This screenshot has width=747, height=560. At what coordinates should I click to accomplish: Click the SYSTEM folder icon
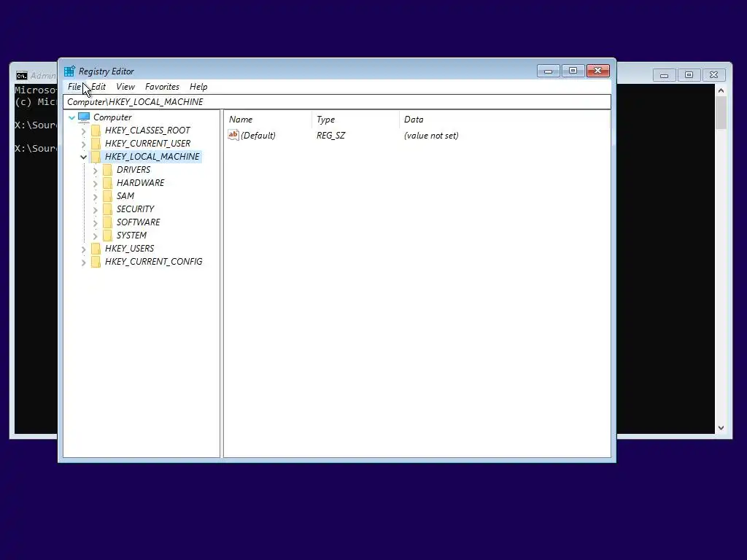108,236
